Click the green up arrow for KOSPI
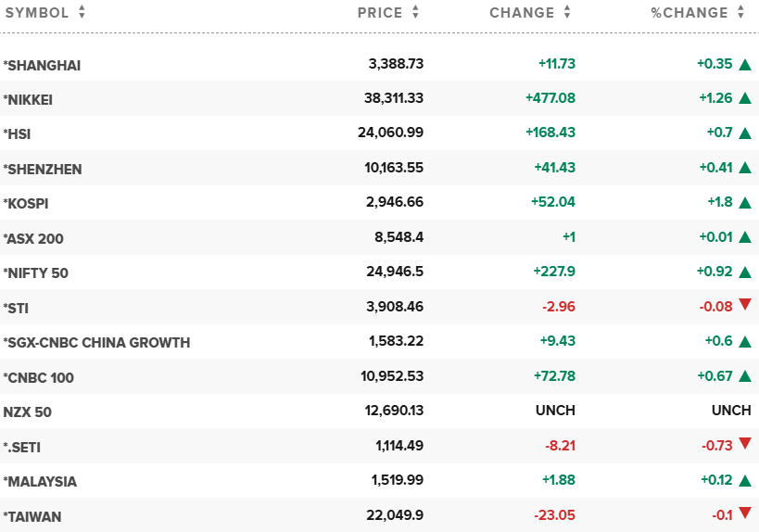This screenshot has height=532, width=759. pyautogui.click(x=744, y=203)
